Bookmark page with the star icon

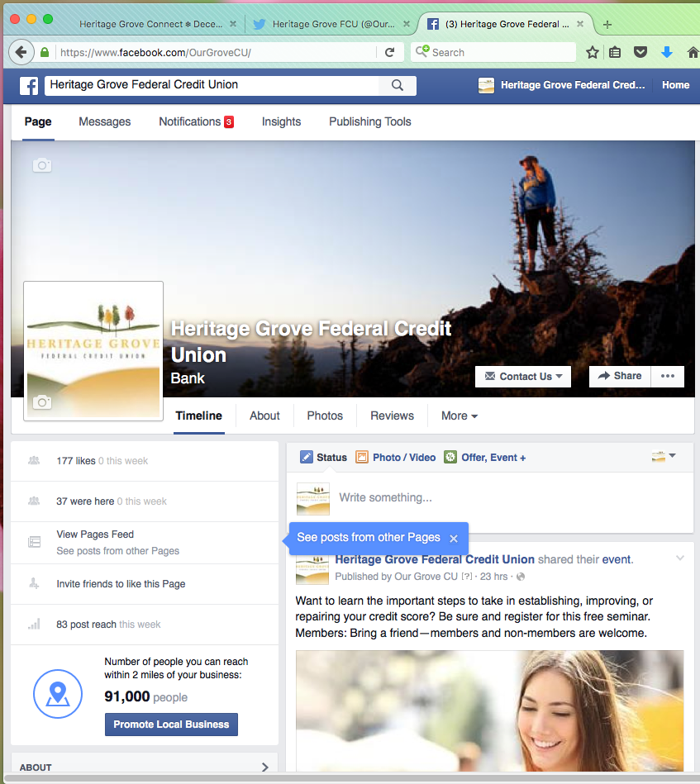593,52
